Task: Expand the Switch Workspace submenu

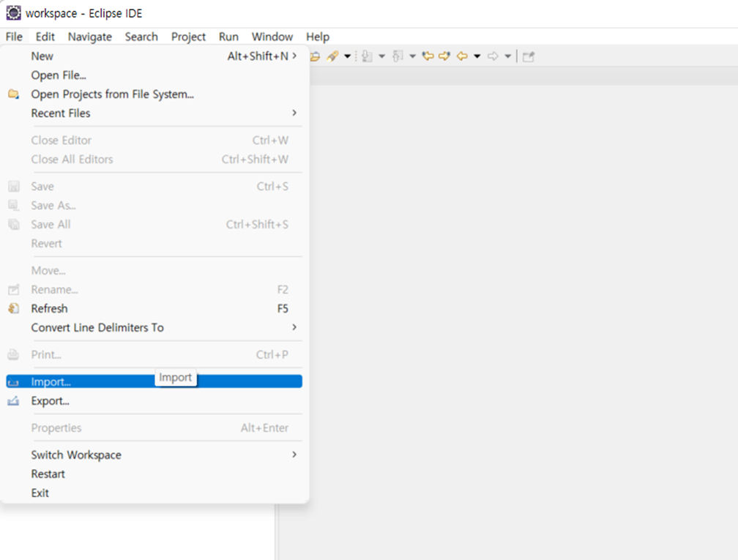Action: [154, 455]
